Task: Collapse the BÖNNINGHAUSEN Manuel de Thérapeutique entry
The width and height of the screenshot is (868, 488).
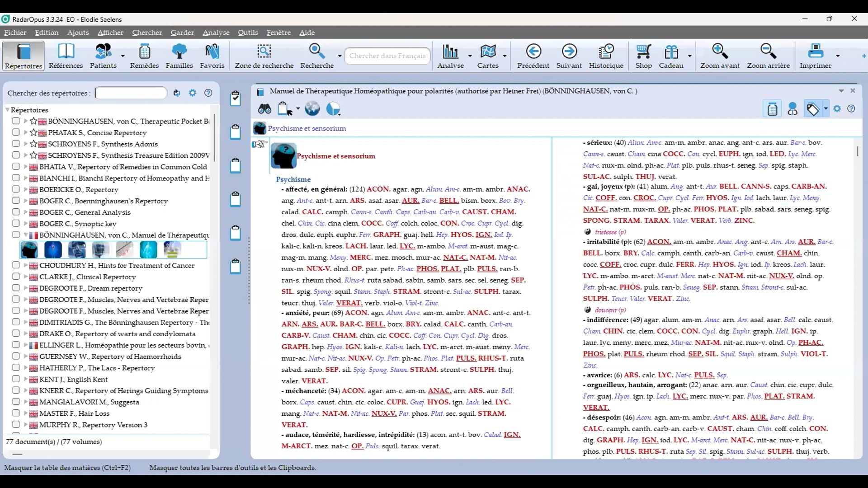Action: (x=25, y=235)
